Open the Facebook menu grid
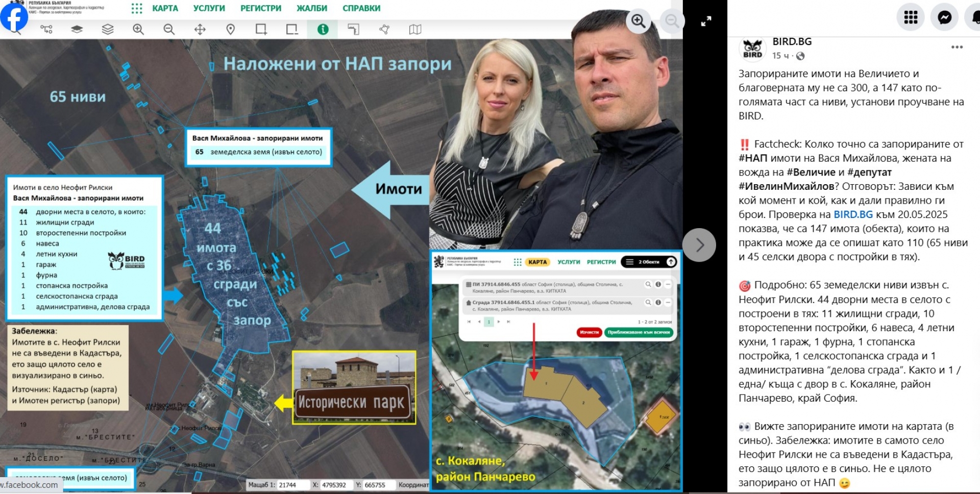Screen dimensions: 980x494 pyautogui.click(x=911, y=17)
